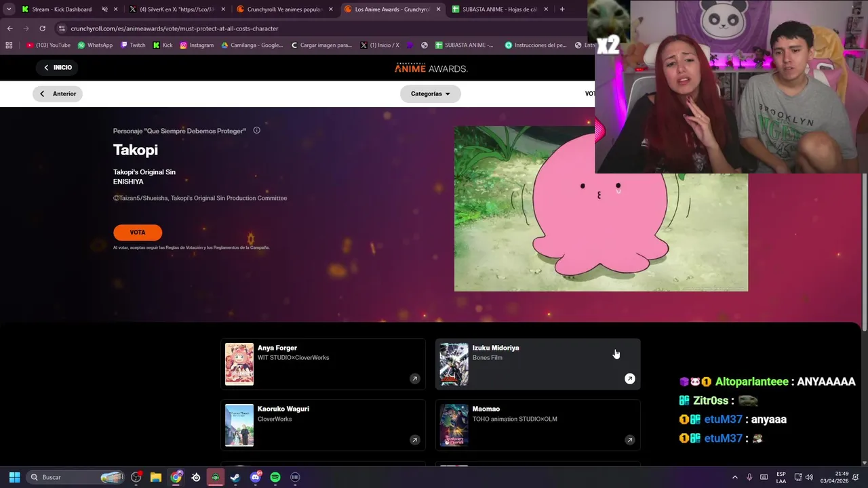Open Google Chrome from the taskbar
The image size is (868, 488).
pos(176,477)
